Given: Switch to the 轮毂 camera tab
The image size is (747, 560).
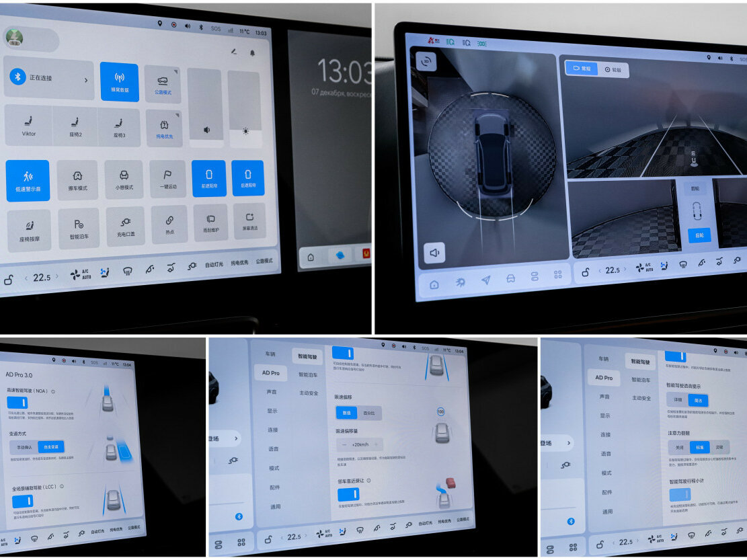Looking at the screenshot, I should click(613, 69).
